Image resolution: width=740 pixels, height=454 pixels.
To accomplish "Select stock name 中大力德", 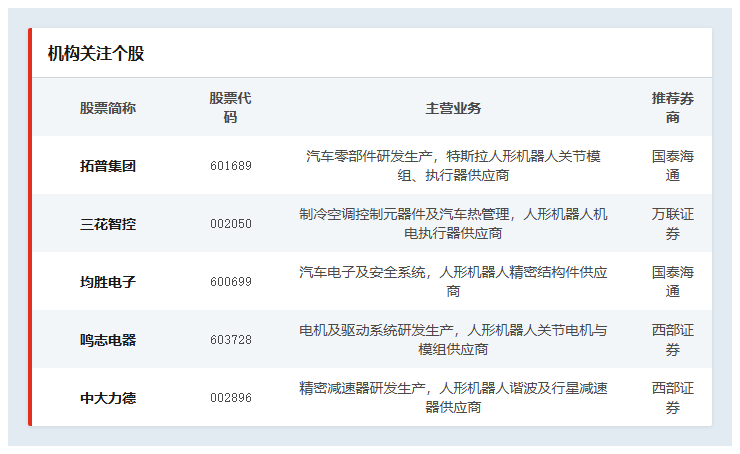I will [x=108, y=398].
